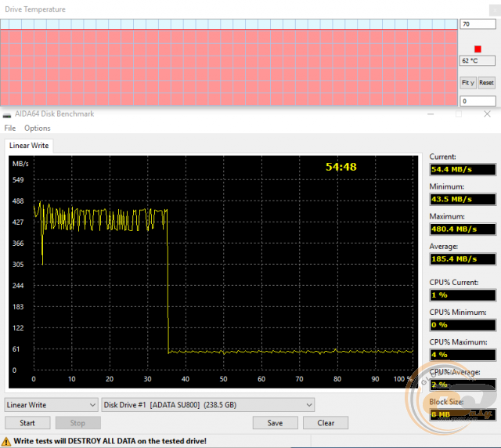Image resolution: width=501 pixels, height=448 pixels.
Task: Open the File menu
Action: point(10,128)
